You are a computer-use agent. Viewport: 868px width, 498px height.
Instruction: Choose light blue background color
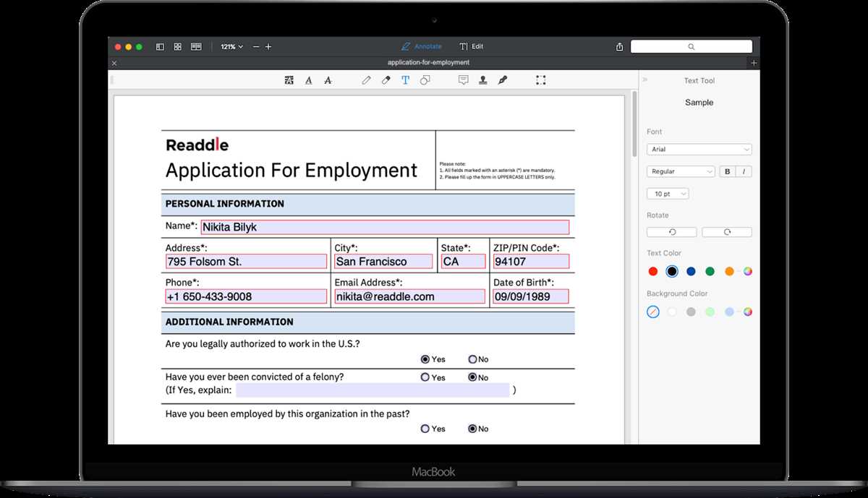[729, 312]
